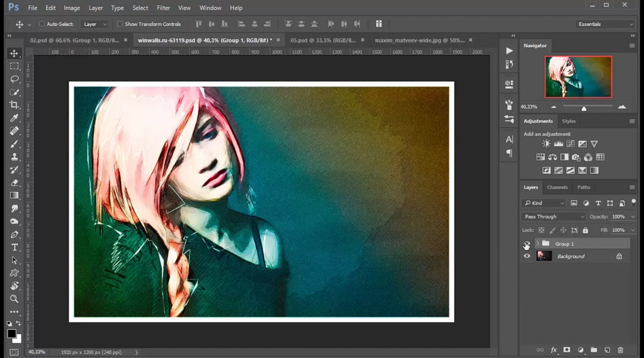This screenshot has width=644, height=358.
Task: Click the foreground color swatch
Action: coord(12,334)
